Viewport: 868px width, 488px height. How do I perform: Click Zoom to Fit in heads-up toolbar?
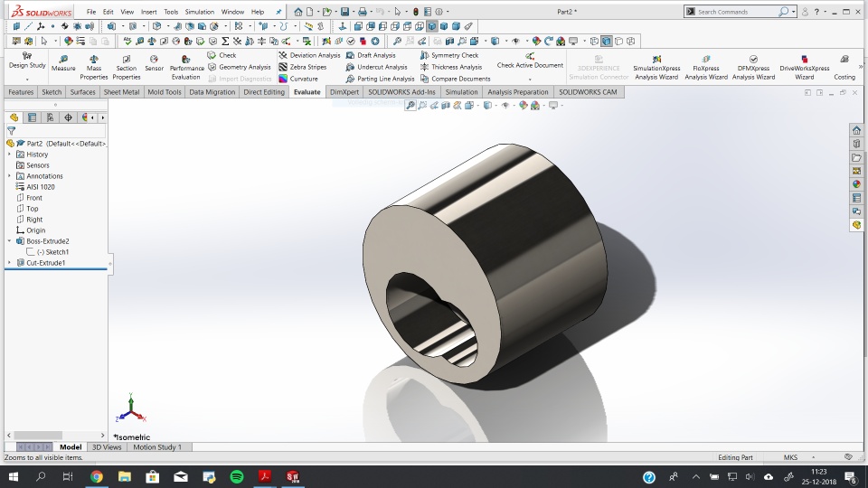pyautogui.click(x=410, y=105)
